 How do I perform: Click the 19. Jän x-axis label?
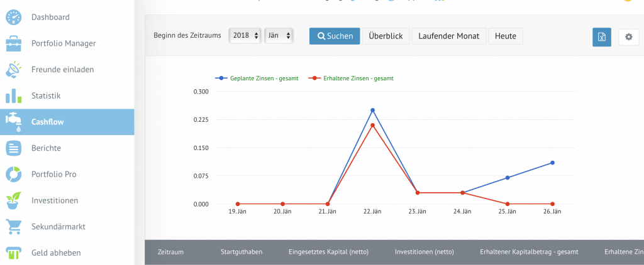pos(238,212)
